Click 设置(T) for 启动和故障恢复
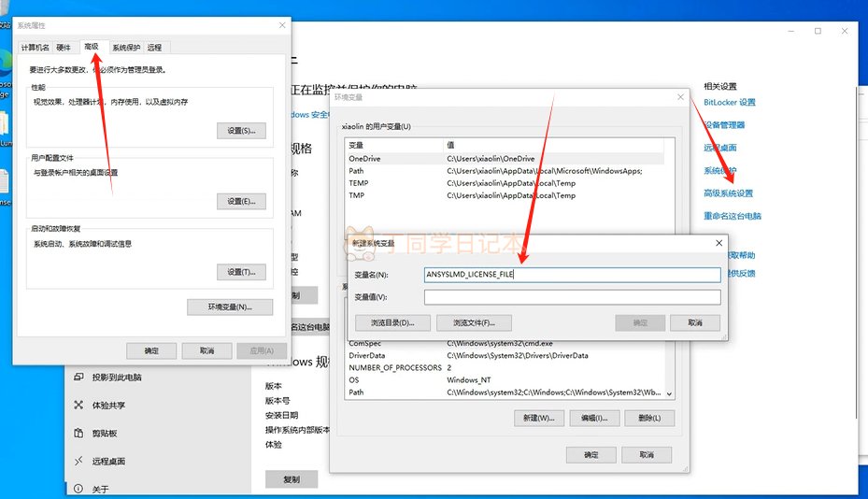This screenshot has height=499, width=868. click(241, 272)
